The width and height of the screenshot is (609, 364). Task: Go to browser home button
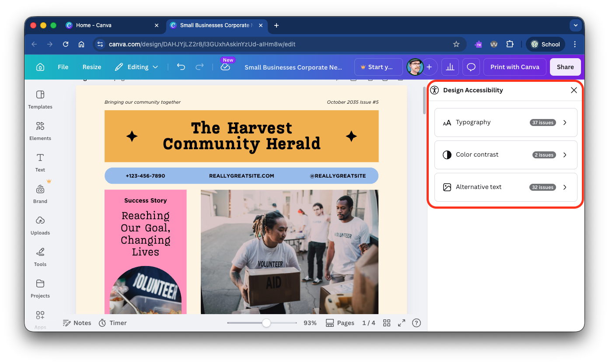[x=81, y=44]
